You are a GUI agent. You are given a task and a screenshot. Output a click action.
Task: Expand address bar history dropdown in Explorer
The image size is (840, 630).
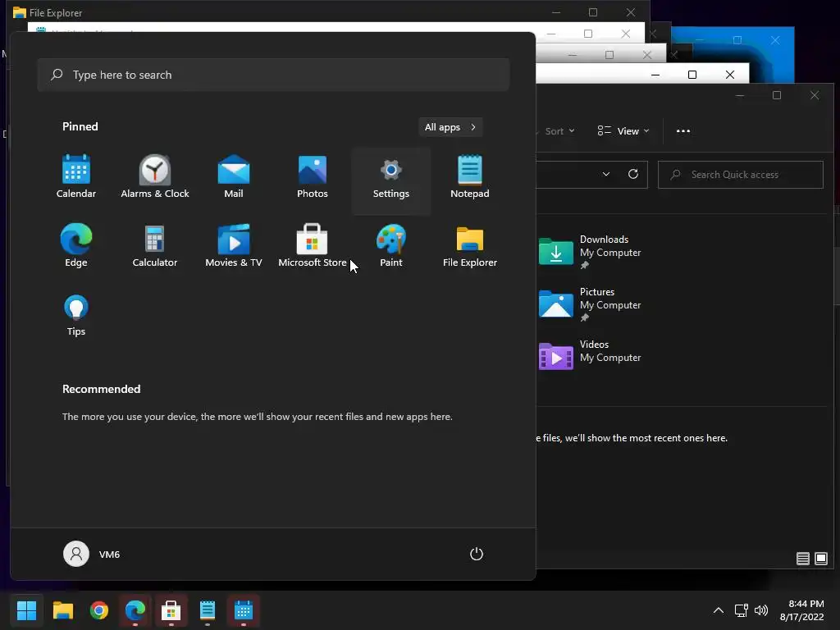pos(606,174)
